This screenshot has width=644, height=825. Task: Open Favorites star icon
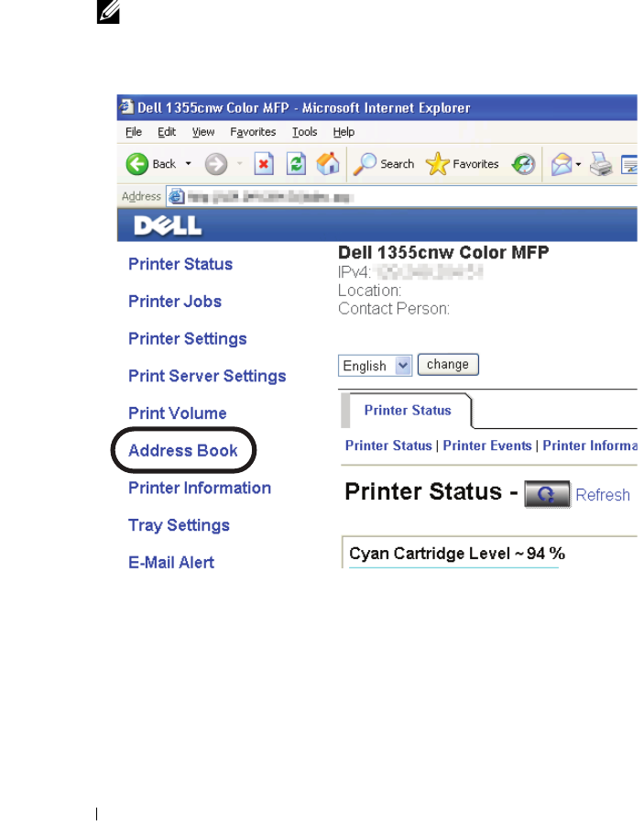tap(437, 164)
